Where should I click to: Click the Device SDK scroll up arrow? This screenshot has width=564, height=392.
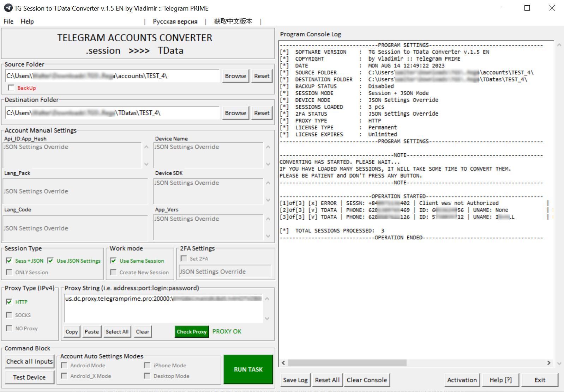point(268,183)
